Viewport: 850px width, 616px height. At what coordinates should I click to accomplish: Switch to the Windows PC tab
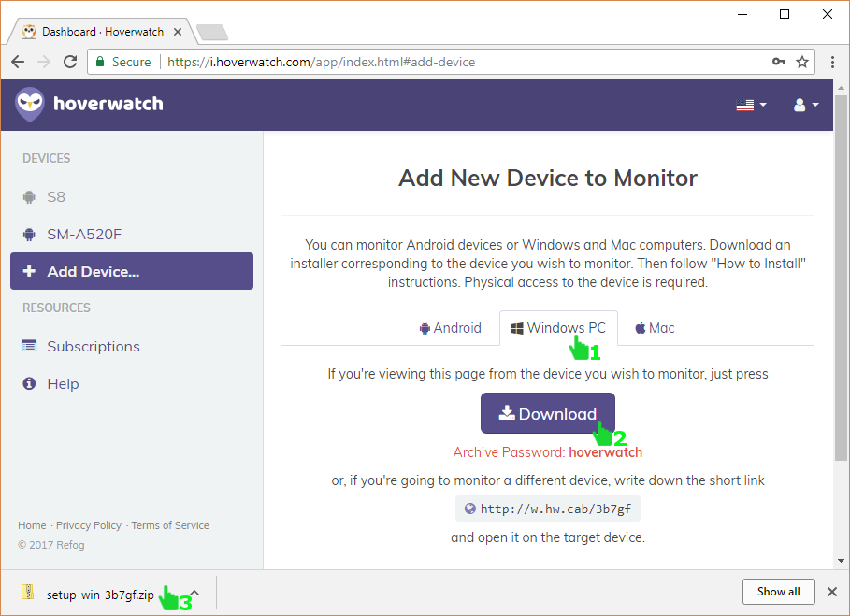(x=558, y=328)
